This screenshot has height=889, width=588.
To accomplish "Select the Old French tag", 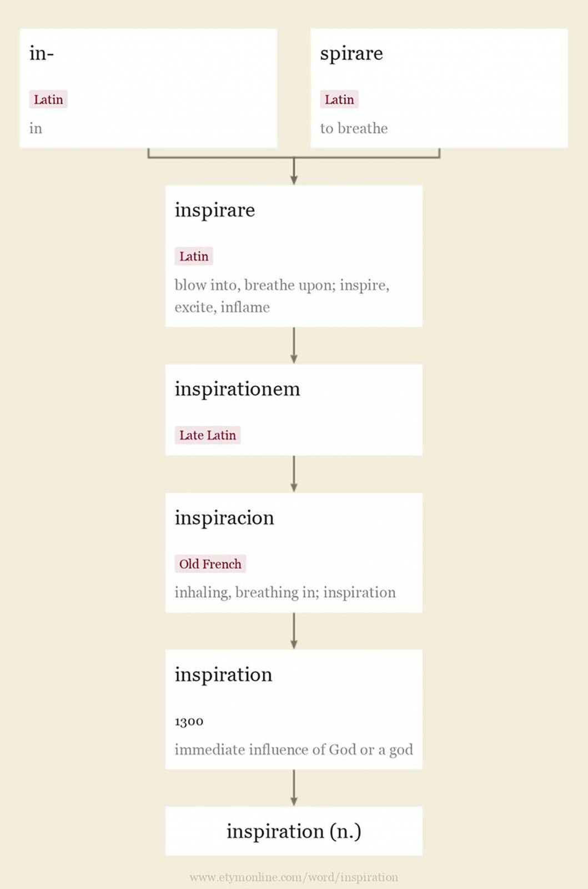I will click(x=210, y=564).
